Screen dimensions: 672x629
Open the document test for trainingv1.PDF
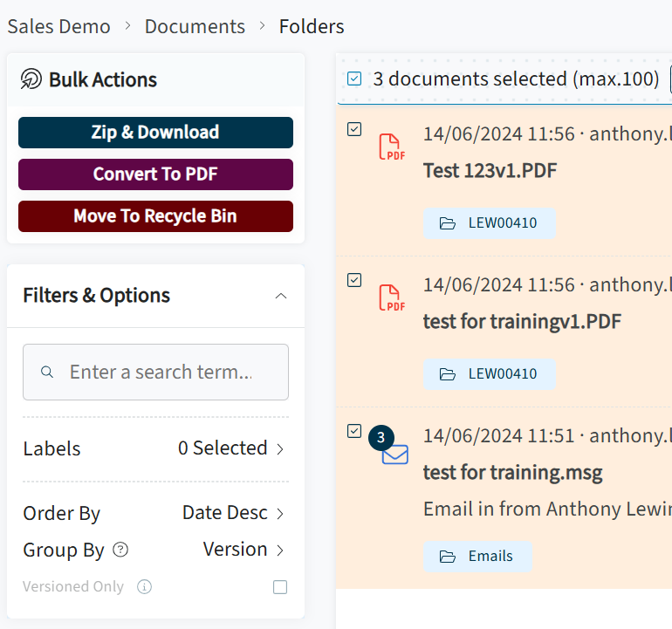tap(522, 322)
